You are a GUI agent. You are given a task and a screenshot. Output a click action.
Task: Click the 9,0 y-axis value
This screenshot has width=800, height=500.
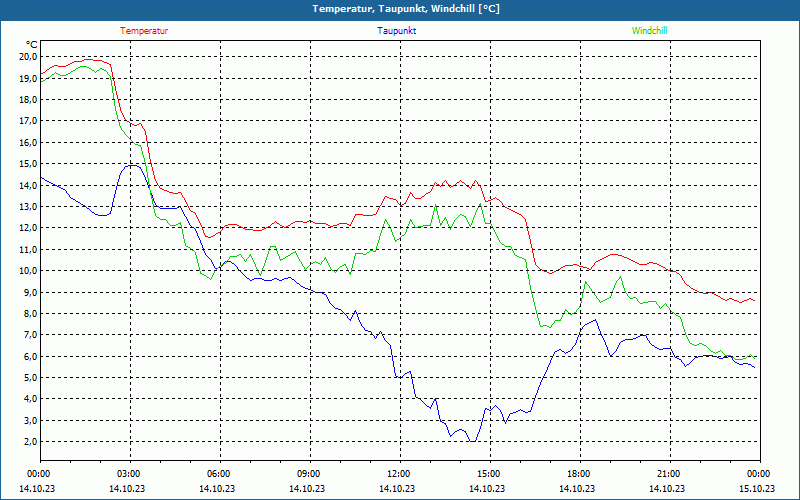point(30,292)
